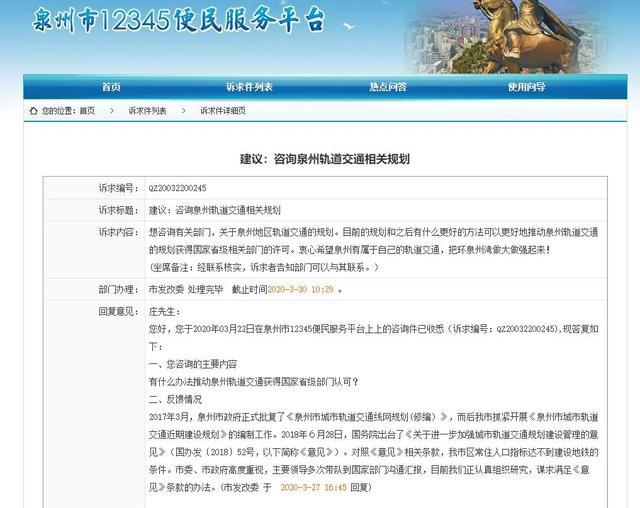
Task: Click the reply timestamp 2020-3-27 16:45
Action: click(313, 487)
